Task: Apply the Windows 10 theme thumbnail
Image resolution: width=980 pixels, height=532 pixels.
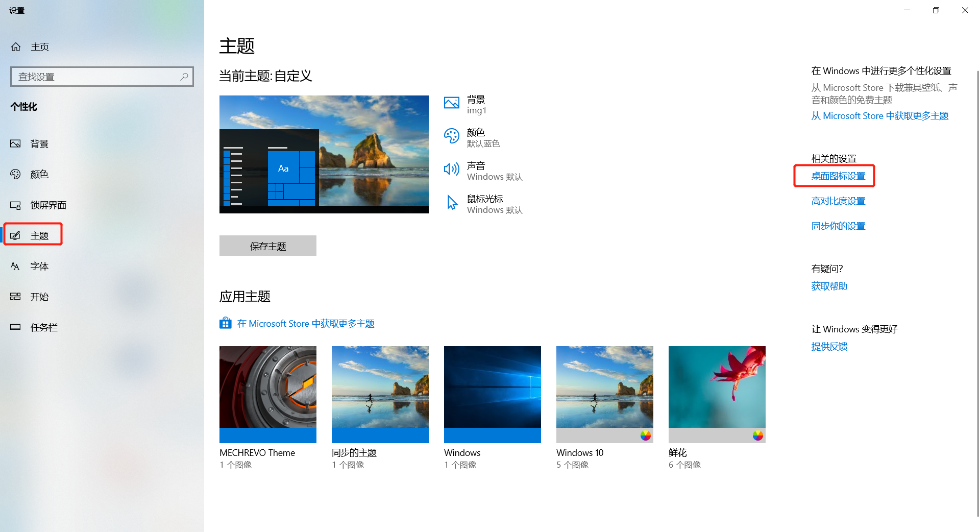Action: point(604,394)
